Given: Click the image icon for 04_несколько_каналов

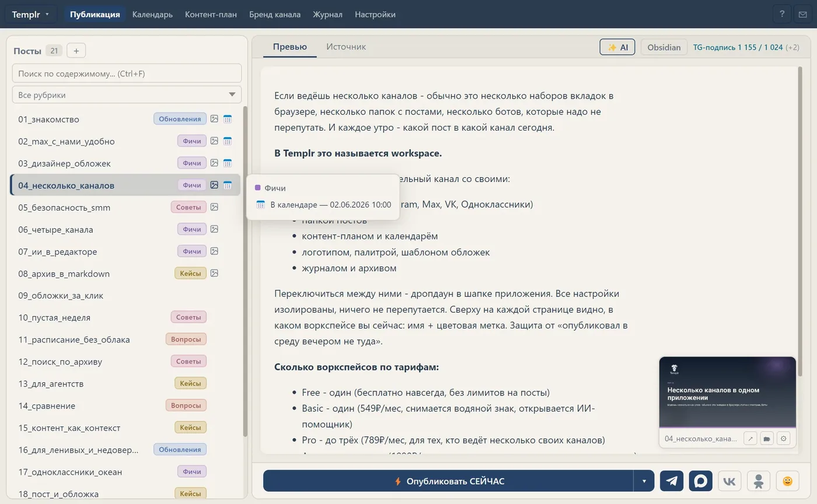Looking at the screenshot, I should 214,185.
